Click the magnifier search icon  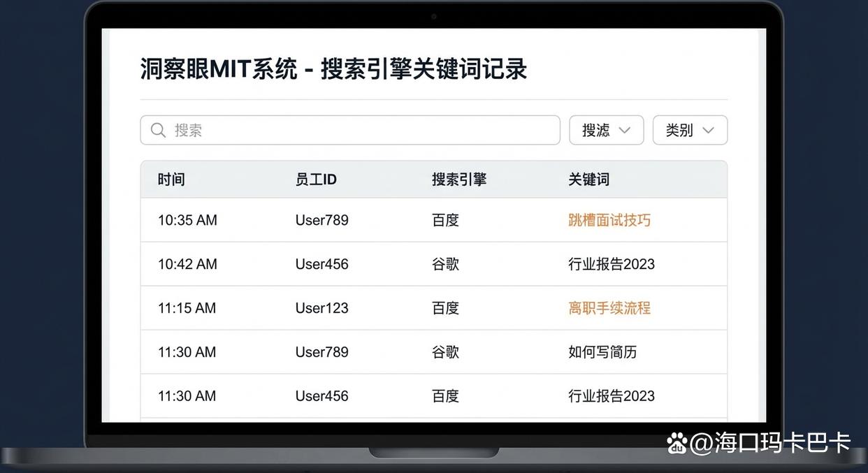coord(158,130)
